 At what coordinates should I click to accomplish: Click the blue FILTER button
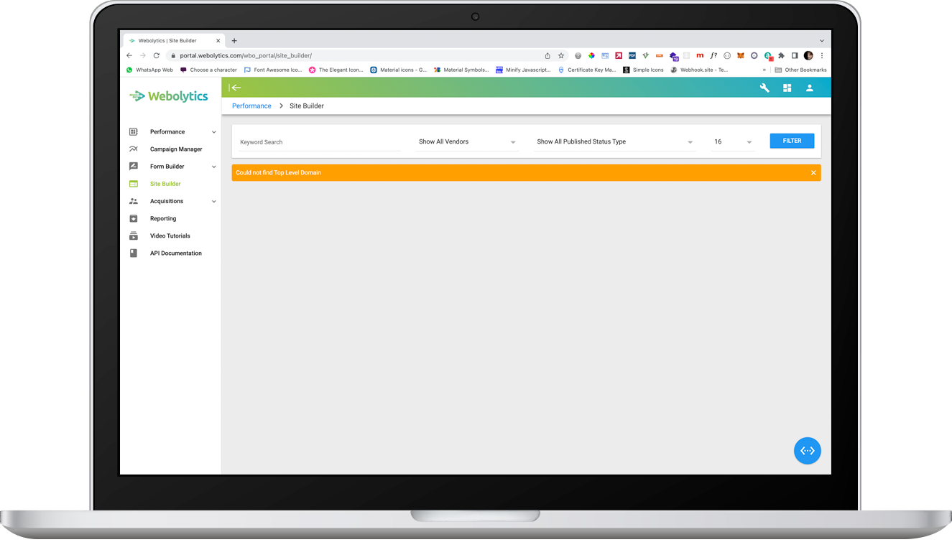point(792,141)
